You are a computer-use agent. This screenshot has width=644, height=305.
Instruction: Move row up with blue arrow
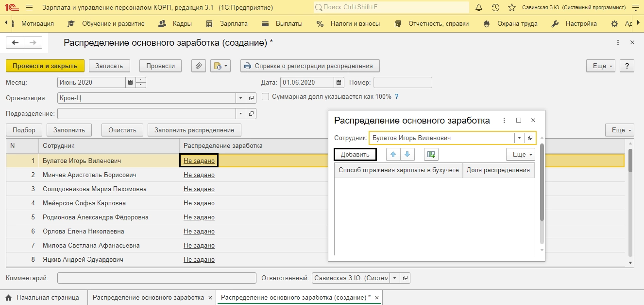pos(393,154)
